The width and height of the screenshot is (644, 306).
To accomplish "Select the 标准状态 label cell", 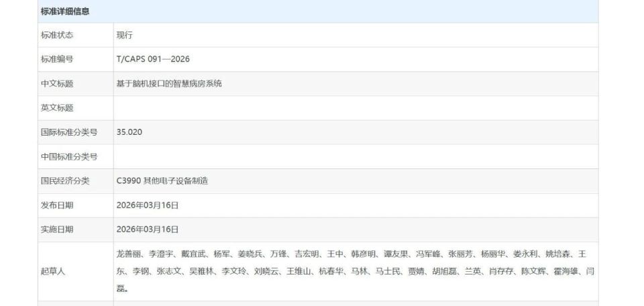I will pos(76,36).
